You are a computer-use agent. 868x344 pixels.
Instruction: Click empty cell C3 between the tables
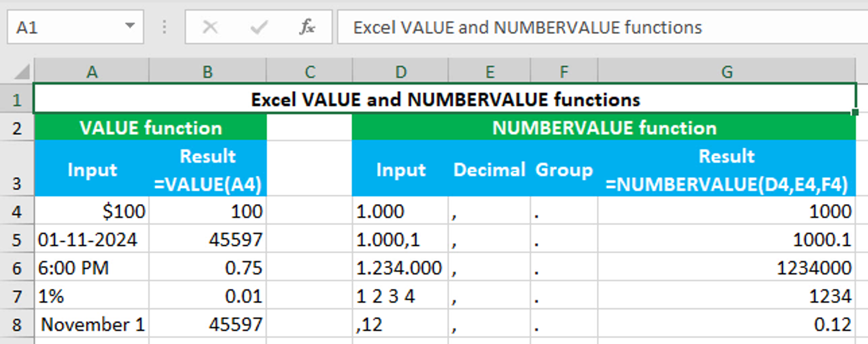click(x=309, y=168)
